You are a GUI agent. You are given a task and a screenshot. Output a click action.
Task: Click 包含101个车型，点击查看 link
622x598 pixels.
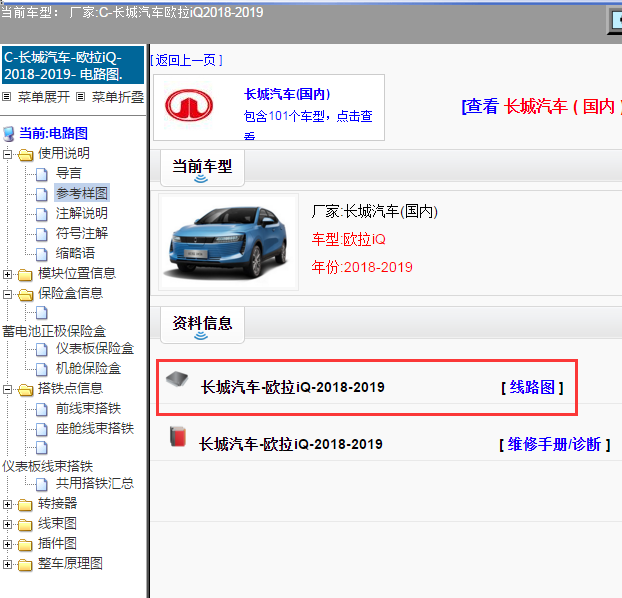(308, 125)
